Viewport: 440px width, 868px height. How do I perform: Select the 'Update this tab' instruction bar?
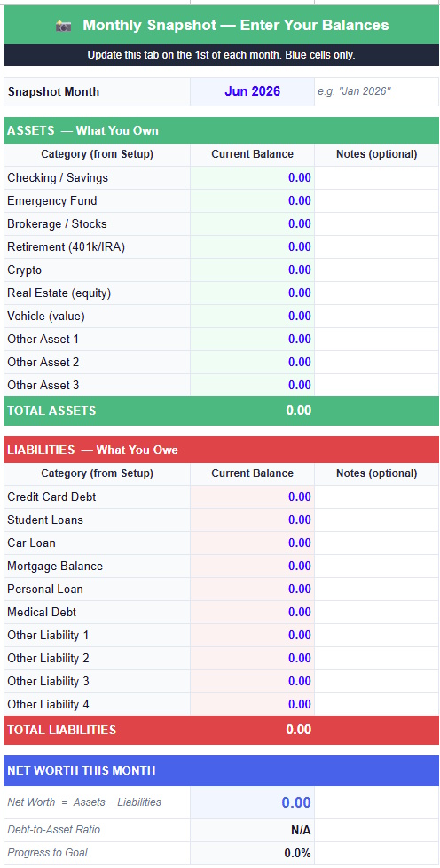tap(221, 55)
